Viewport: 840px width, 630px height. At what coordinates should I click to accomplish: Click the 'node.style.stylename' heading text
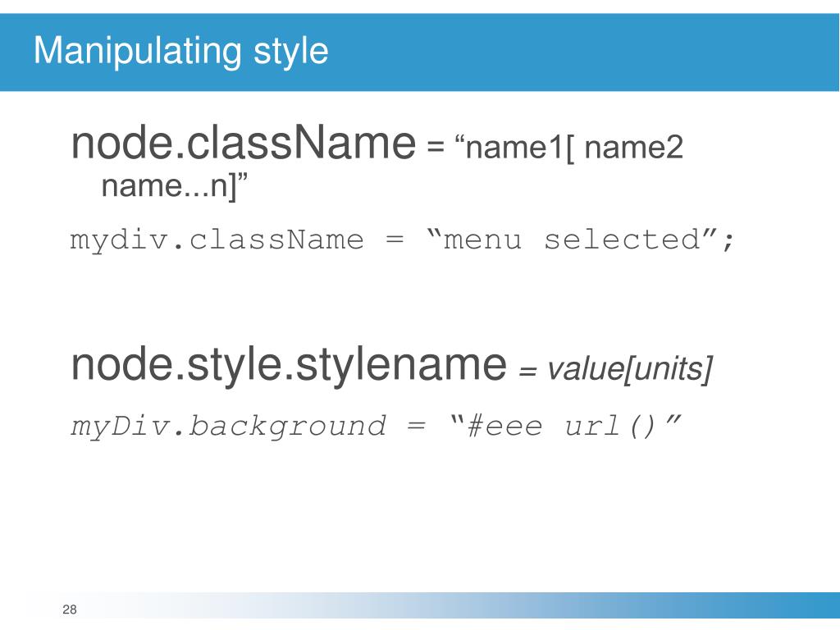[x=289, y=365]
